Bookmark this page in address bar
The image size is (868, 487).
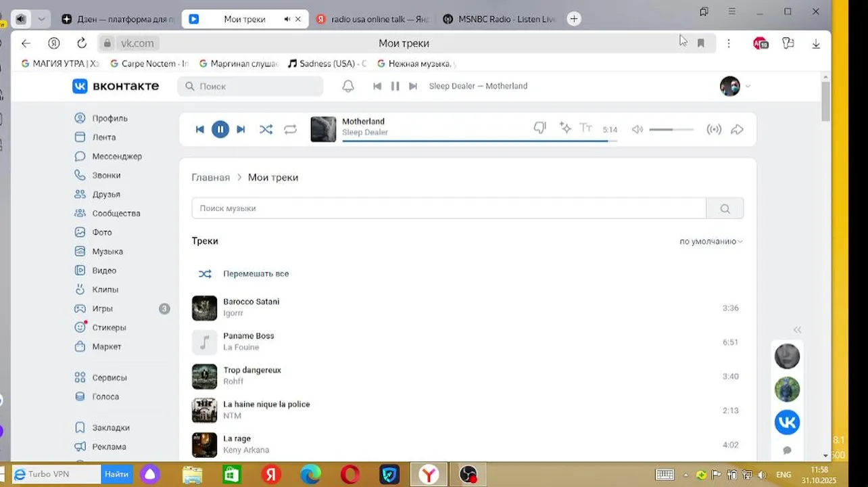701,43
